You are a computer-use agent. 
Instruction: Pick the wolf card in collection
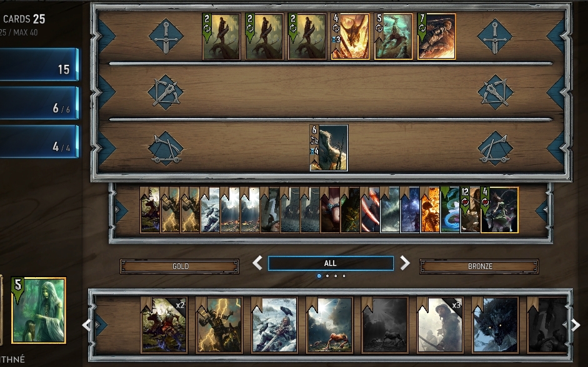(496, 325)
